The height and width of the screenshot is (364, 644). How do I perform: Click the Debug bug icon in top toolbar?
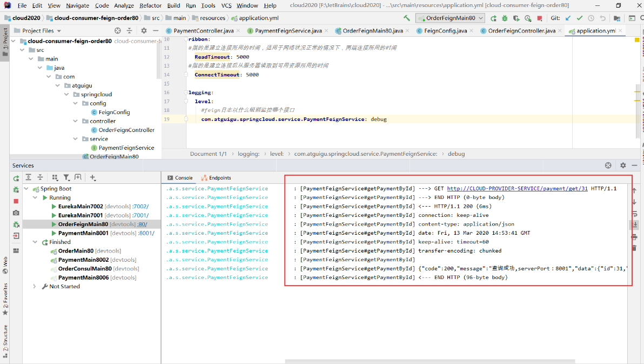[505, 18]
